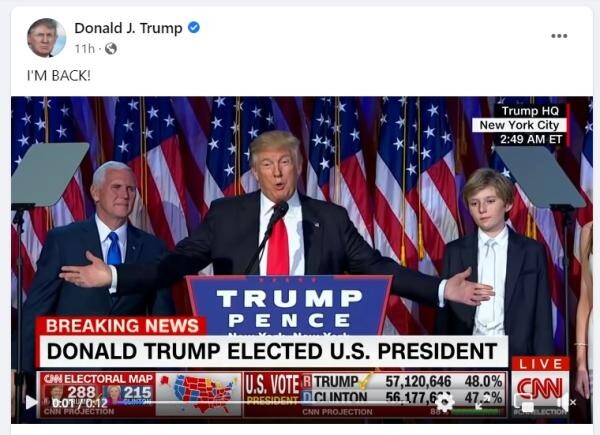Play the video with the play button
Image resolution: width=600 pixels, height=435 pixels.
[31, 402]
